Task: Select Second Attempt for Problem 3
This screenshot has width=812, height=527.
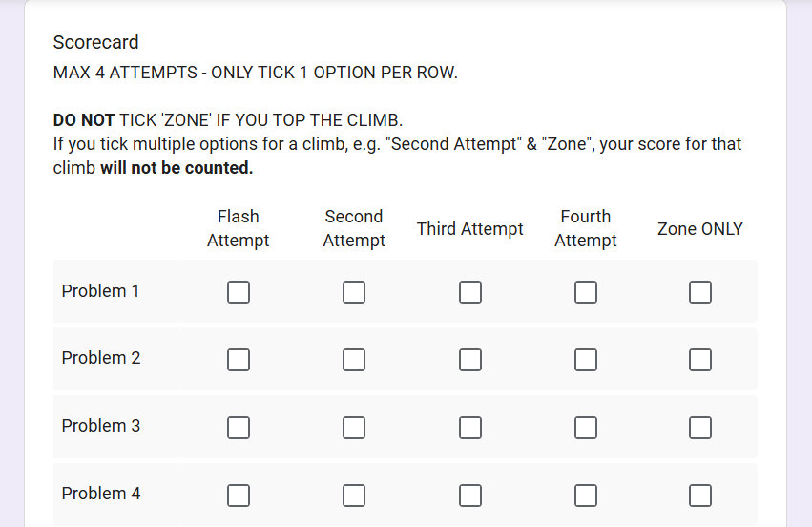Action: pyautogui.click(x=354, y=428)
